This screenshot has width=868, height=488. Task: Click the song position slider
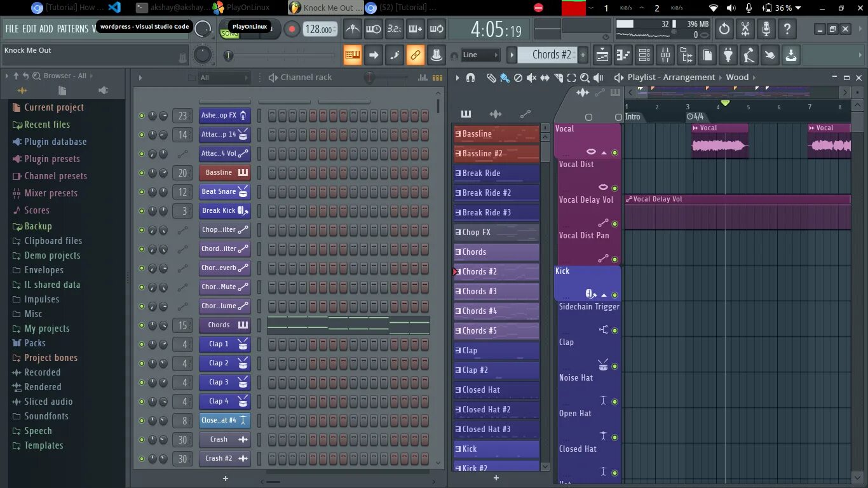pyautogui.click(x=280, y=56)
